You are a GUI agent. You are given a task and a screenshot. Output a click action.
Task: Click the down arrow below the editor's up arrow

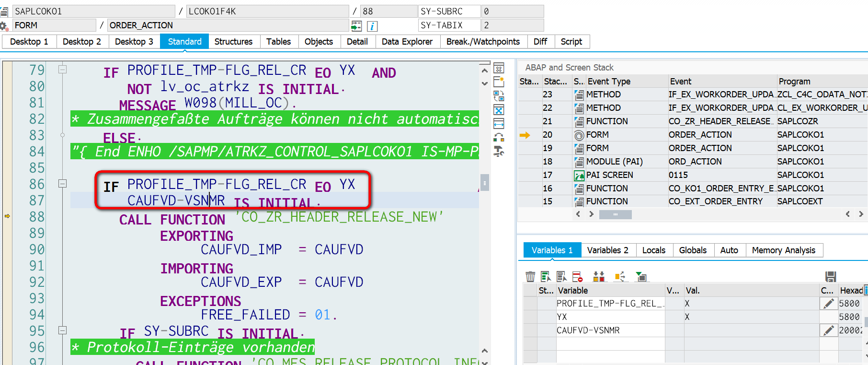click(x=484, y=83)
